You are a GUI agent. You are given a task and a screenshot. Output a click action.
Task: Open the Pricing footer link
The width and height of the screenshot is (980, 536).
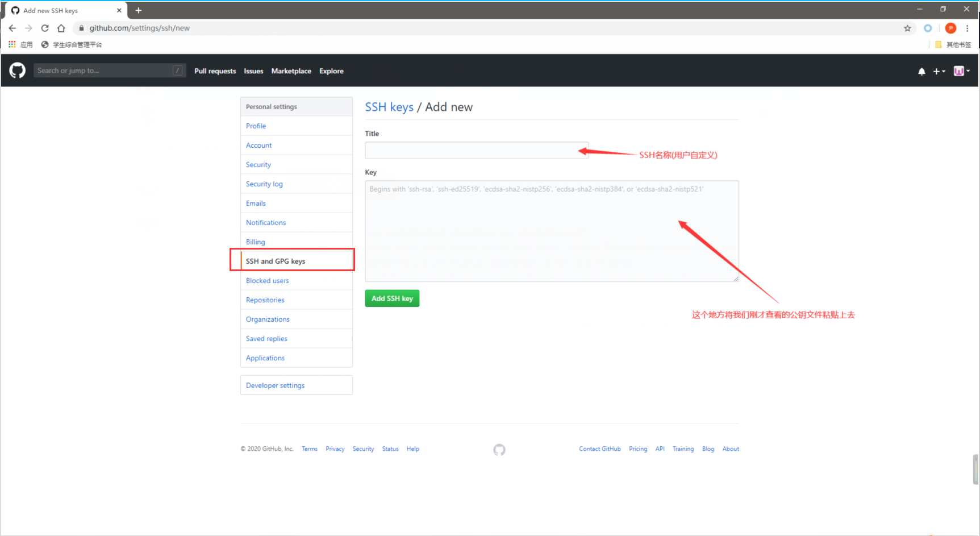coord(638,449)
